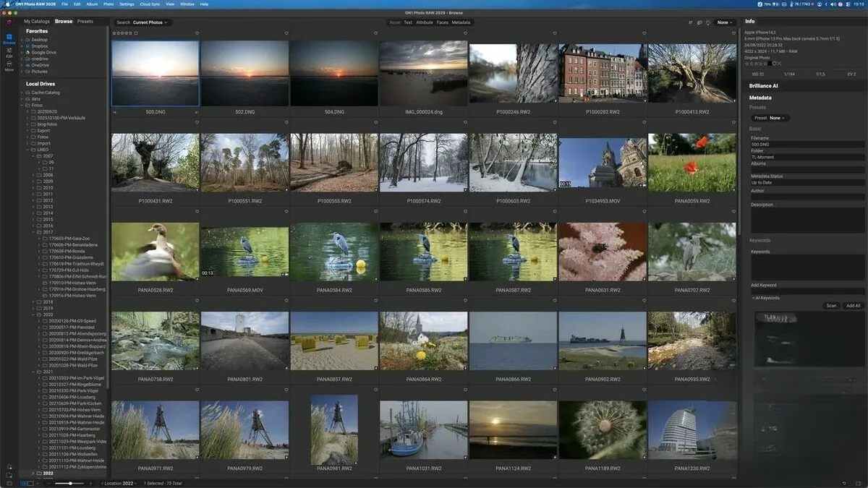Click the Scan button under AI Keywords

831,305
